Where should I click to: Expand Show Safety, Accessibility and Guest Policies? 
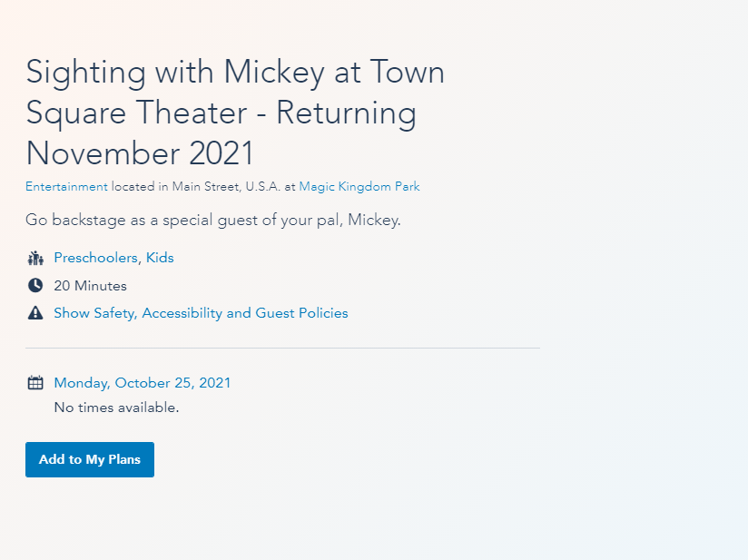pos(201,313)
